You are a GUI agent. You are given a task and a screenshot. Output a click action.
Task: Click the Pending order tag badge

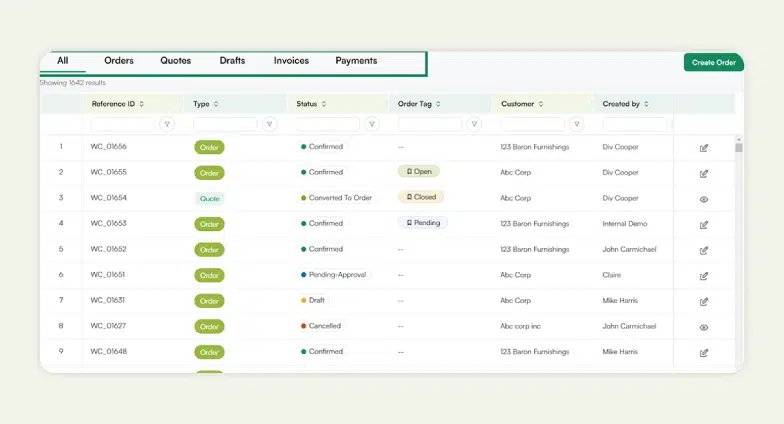pyautogui.click(x=423, y=223)
